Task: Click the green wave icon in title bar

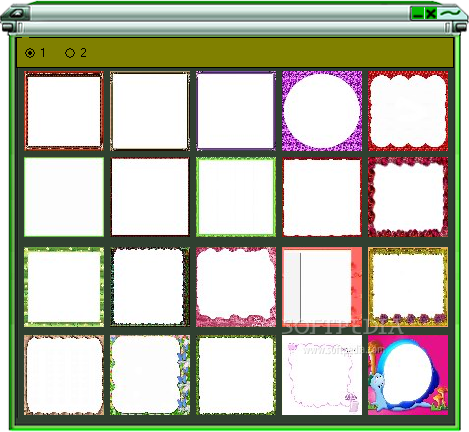Action: (449, 13)
